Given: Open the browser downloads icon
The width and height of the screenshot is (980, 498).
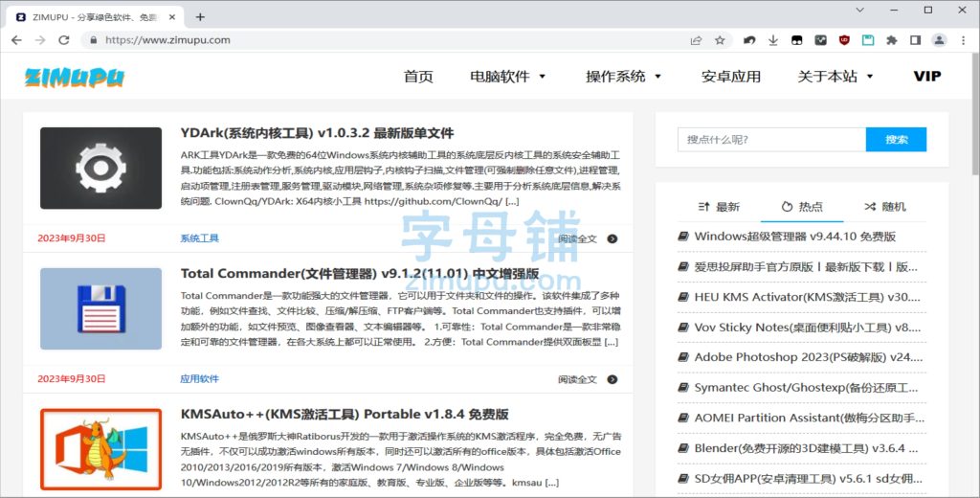Looking at the screenshot, I should click(773, 40).
